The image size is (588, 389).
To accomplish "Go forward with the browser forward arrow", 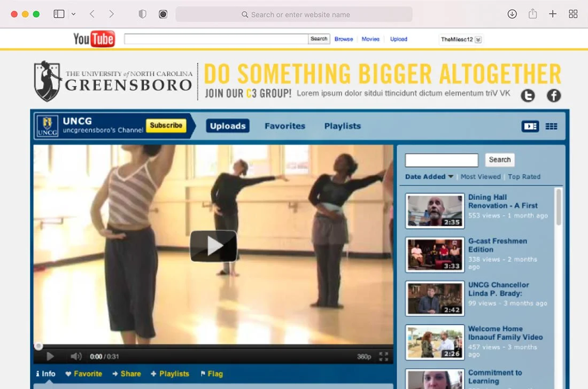I will 111,14.
